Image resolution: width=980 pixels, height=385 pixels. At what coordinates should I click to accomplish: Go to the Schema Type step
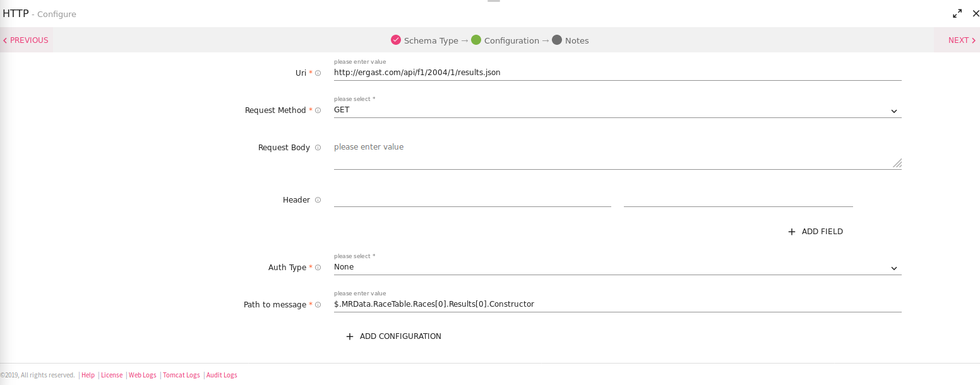click(424, 40)
